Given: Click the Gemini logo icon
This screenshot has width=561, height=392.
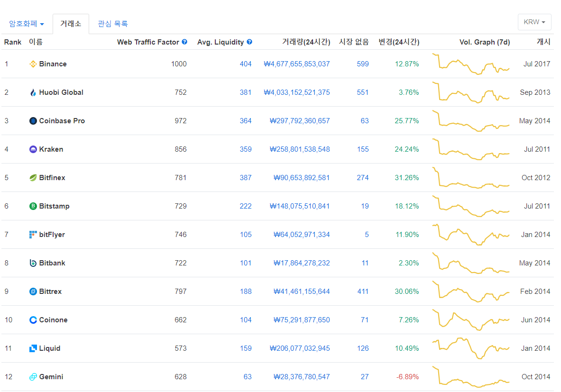Looking at the screenshot, I should 33,377.
